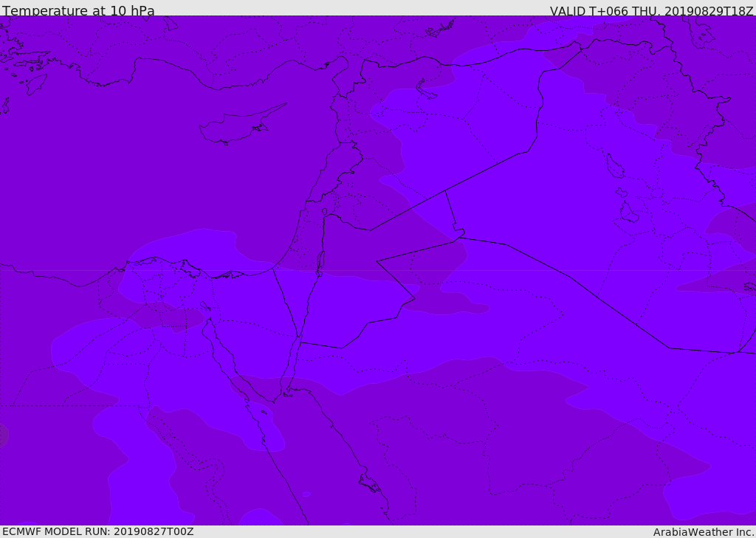Click the 'ECMWF MODEL RUN: 20190827T00Z' footer text
The width and height of the screenshot is (756, 538).
coord(98,531)
